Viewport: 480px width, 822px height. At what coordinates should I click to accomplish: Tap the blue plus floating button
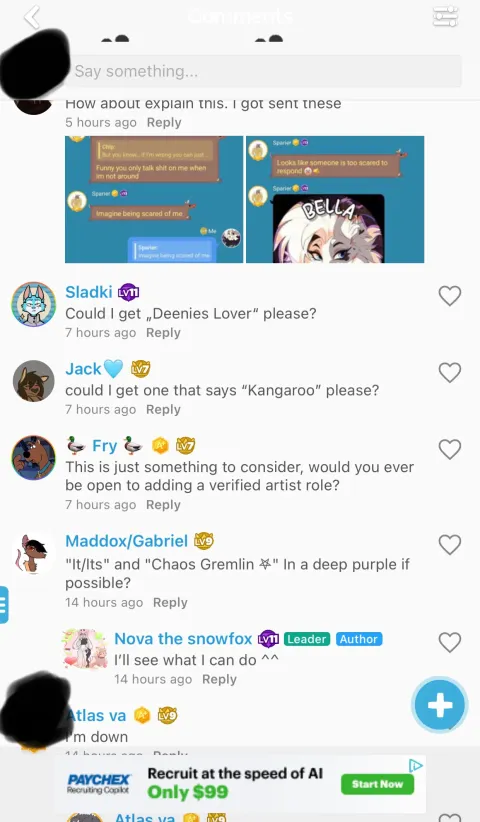coord(440,705)
